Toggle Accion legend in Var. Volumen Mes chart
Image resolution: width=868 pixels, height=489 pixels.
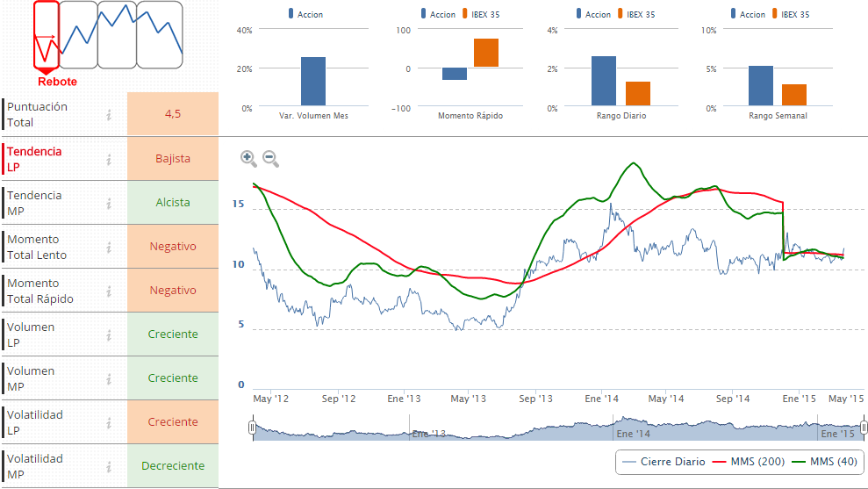305,14
